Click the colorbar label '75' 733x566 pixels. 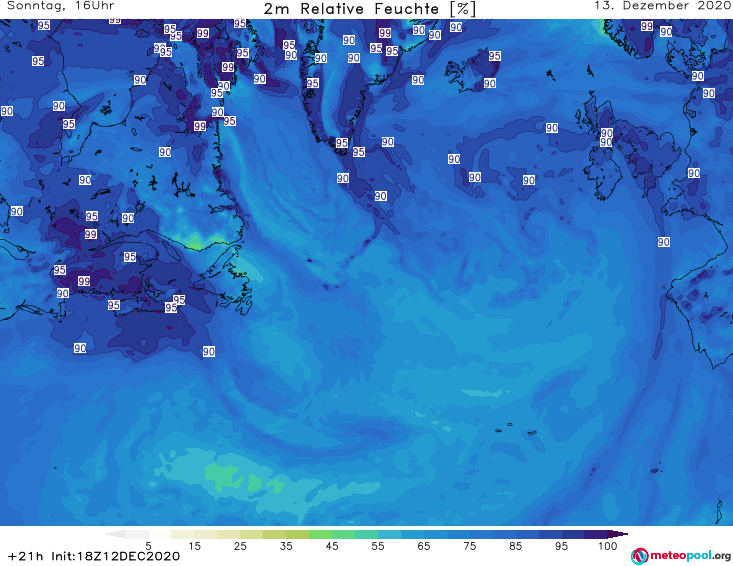470,546
